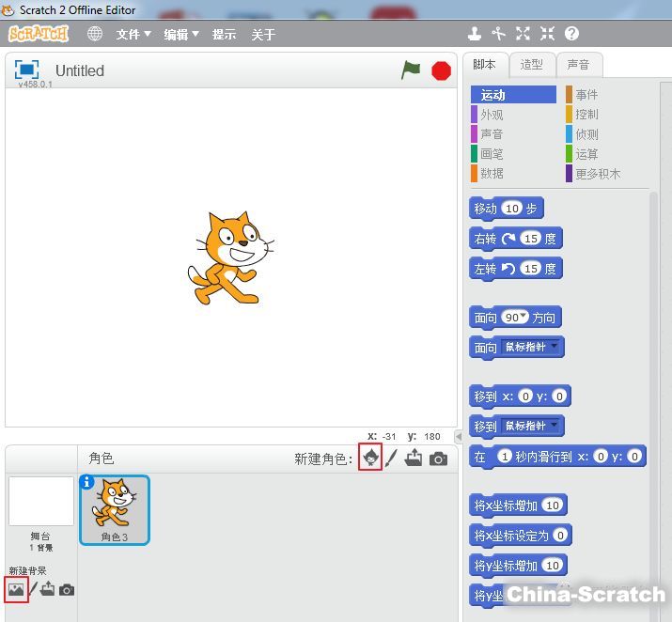
Task: Click the green flag to start
Action: point(411,70)
